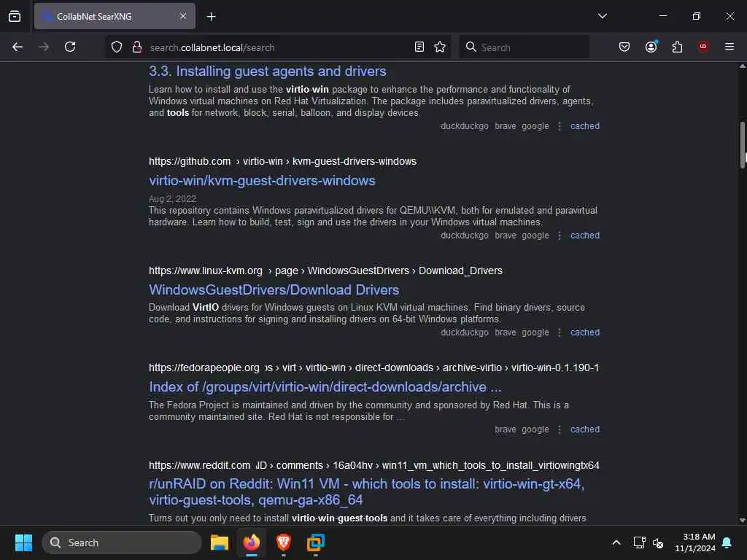Image resolution: width=747 pixels, height=560 pixels.
Task: Open uBlock Origin extension popup
Action: click(x=703, y=47)
